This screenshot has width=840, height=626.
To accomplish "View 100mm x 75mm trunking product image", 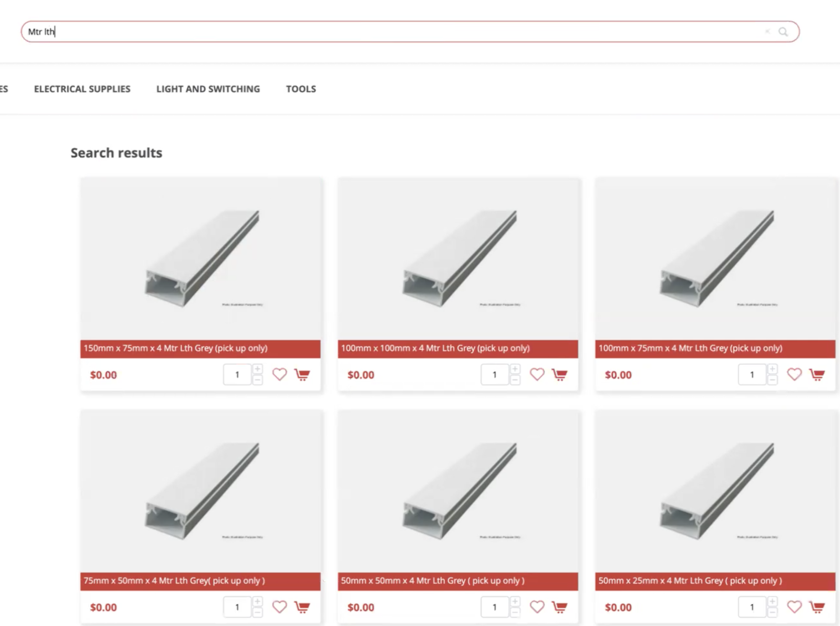I will point(715,259).
